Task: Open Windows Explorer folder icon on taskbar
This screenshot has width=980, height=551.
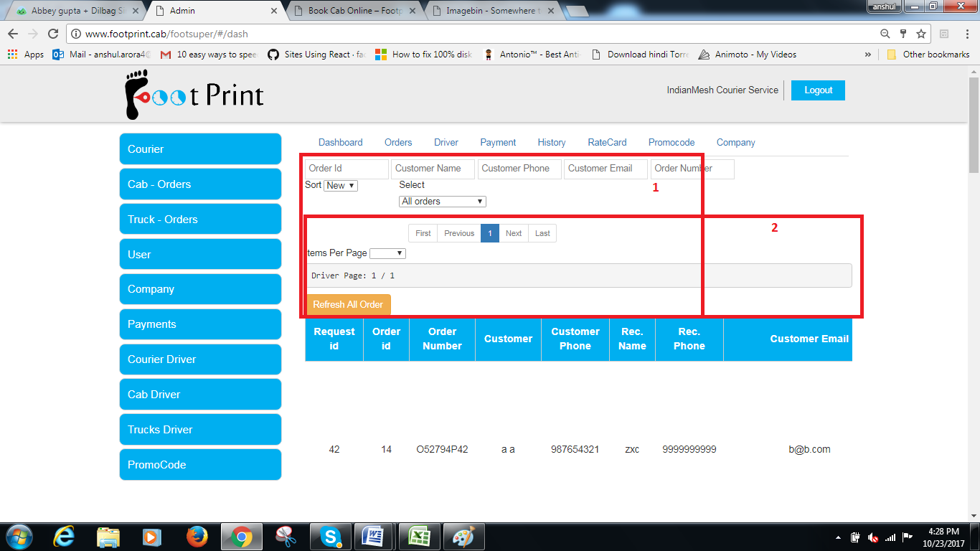Action: 108,537
